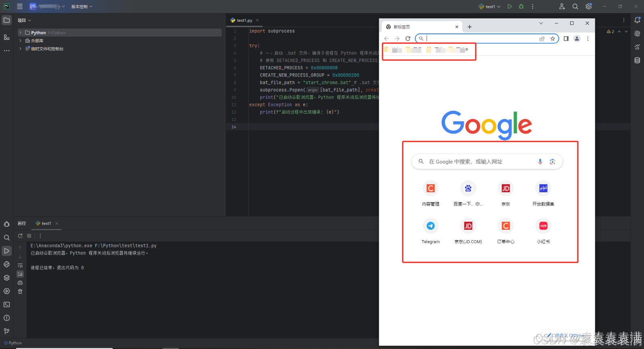Start debugging test1 with the bug icon
Viewport: 644px width, 349px height.
521,6
